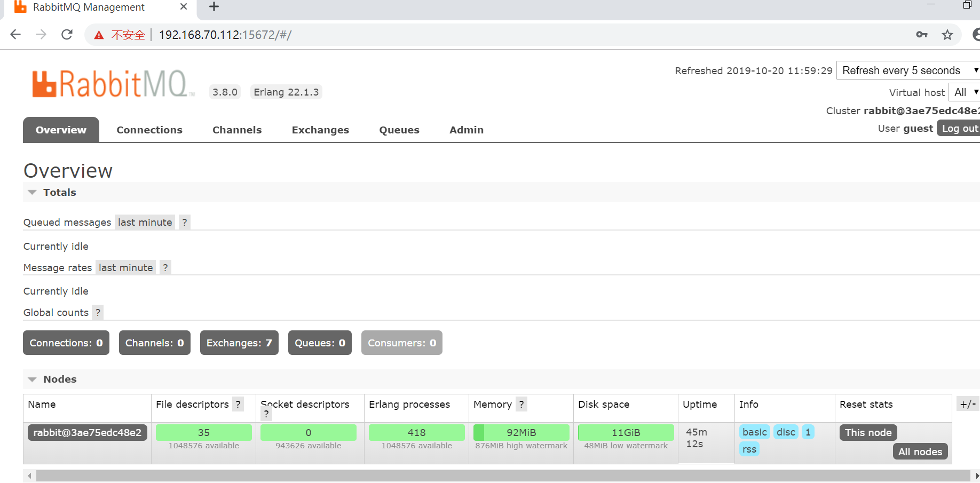Screen dimensions: 980x483
Task: Reload the page with the refresh icon
Action: pyautogui.click(x=67, y=34)
